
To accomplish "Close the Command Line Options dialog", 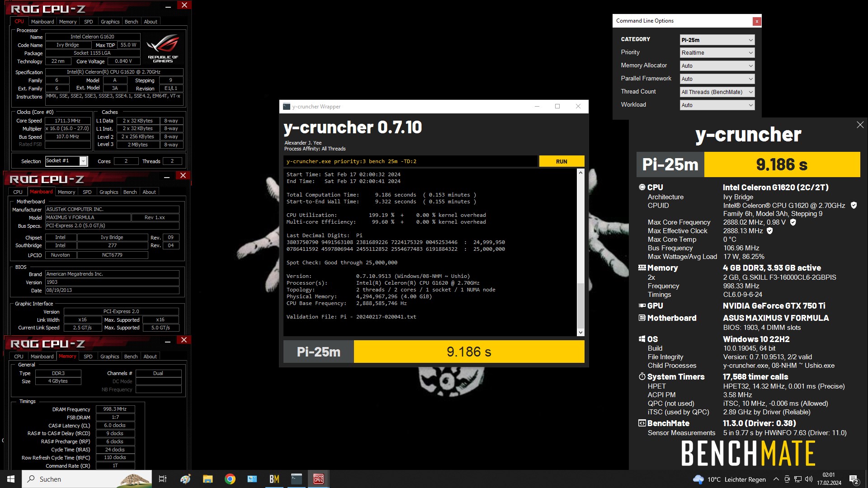I will point(757,21).
